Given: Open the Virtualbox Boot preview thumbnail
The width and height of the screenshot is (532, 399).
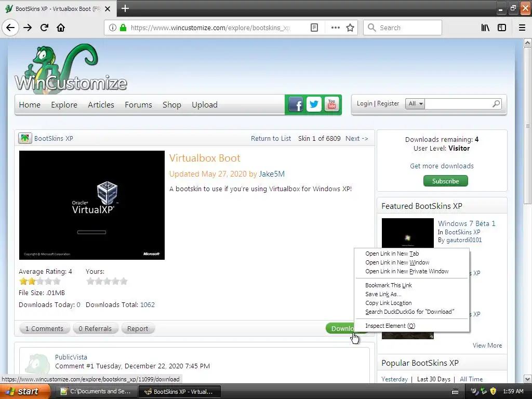Looking at the screenshot, I should click(91, 205).
